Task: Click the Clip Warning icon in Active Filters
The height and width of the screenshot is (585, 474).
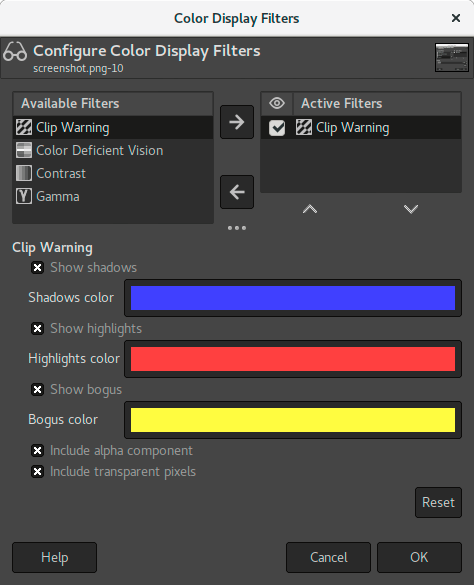Action: (x=304, y=127)
